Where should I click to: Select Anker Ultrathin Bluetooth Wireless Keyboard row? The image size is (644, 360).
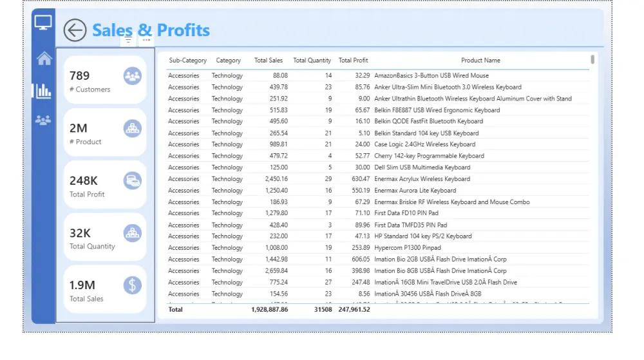378,99
